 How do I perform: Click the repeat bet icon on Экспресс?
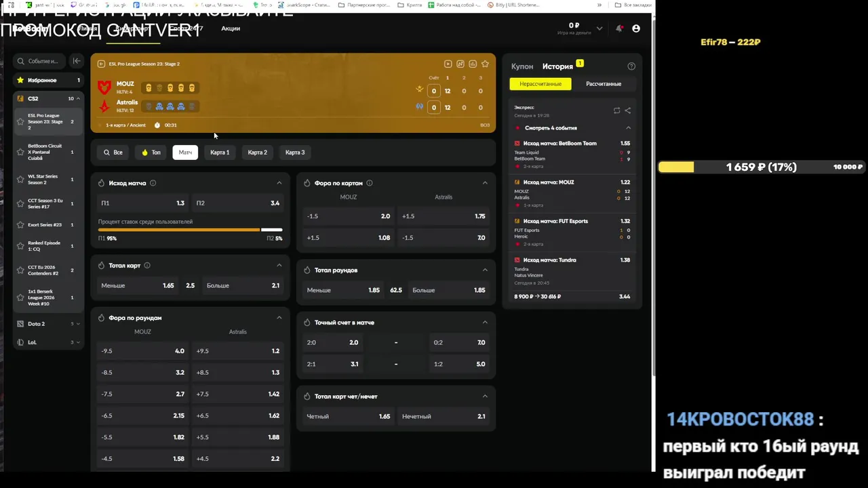[x=616, y=110]
